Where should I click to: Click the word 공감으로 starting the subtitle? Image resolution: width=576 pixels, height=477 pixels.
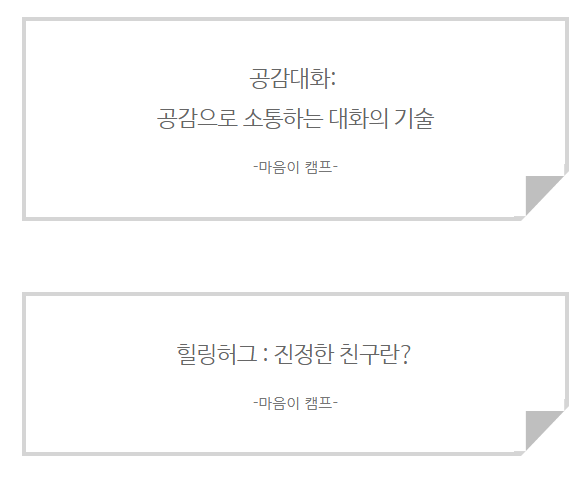pyautogui.click(x=197, y=118)
